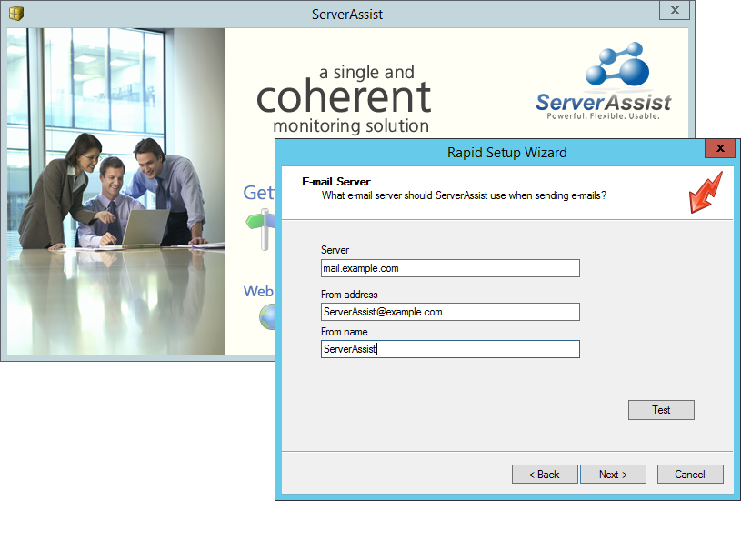Select the From name text box
This screenshot has height=560, width=741.
450,349
